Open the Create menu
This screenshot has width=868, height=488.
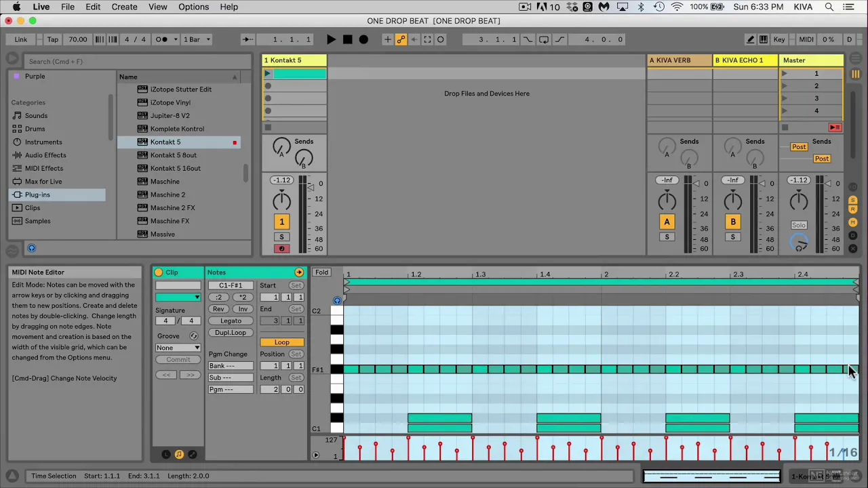125,7
